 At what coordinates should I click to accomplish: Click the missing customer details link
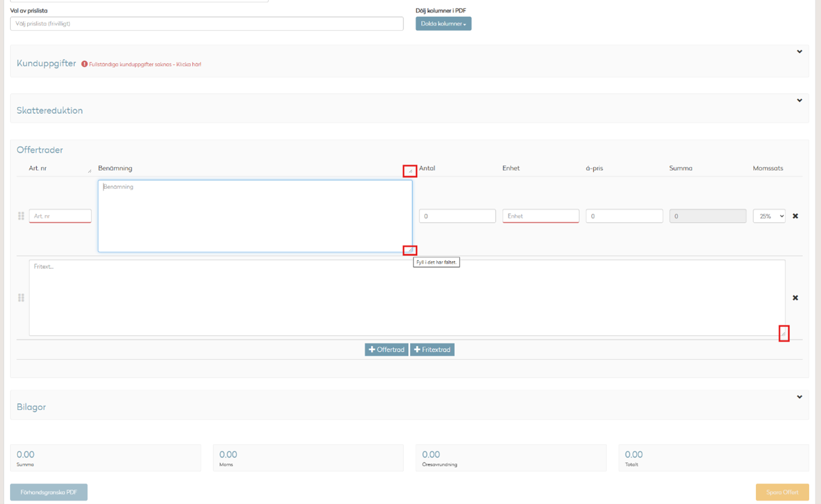pos(145,64)
